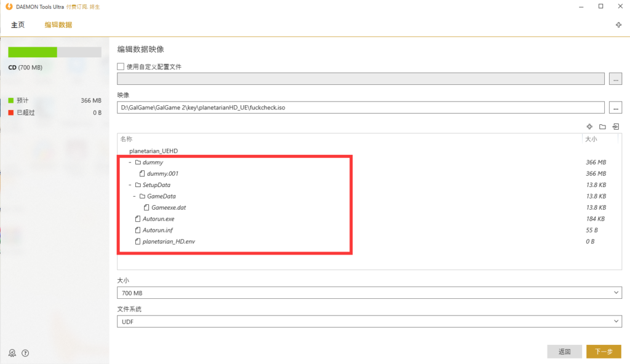Collapse the SetupData folder
The height and width of the screenshot is (364, 630).
click(x=130, y=185)
